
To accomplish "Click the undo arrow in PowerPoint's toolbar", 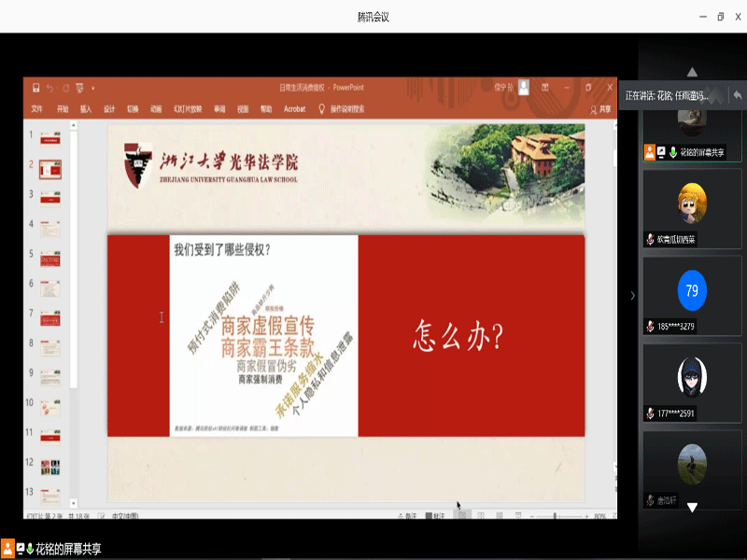I will pos(50,88).
